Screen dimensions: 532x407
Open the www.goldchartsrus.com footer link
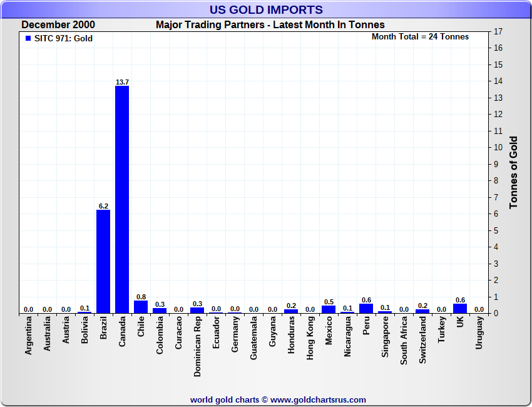318,399
